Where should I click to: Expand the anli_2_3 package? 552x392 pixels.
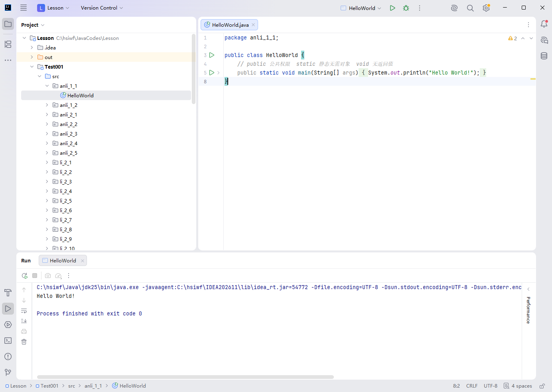point(47,134)
